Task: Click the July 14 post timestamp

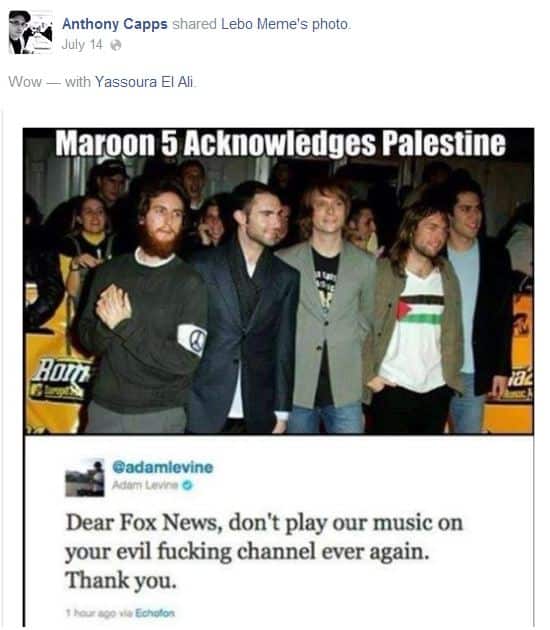Action: click(82, 45)
